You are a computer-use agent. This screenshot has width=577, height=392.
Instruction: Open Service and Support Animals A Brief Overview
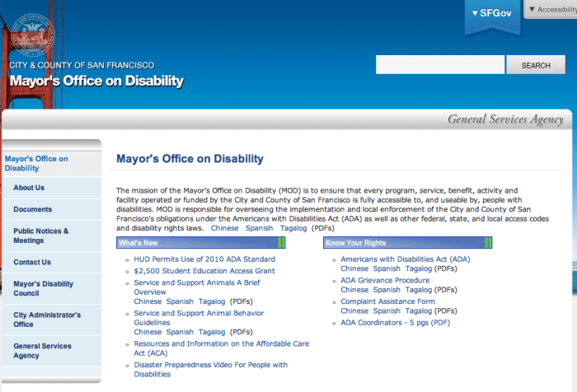coord(197,287)
